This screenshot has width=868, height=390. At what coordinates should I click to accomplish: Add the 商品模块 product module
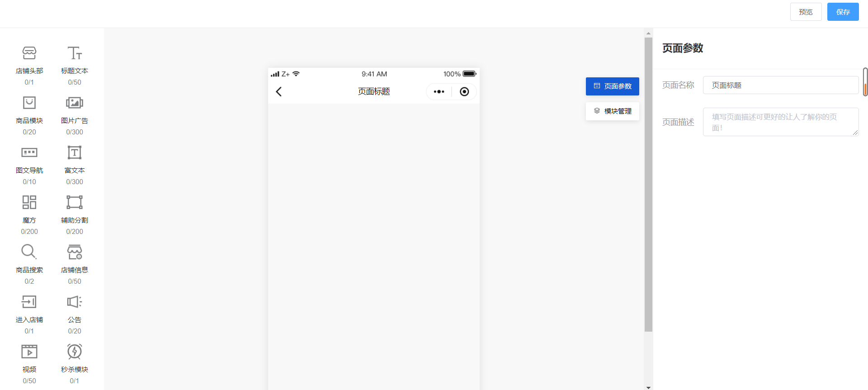[29, 114]
